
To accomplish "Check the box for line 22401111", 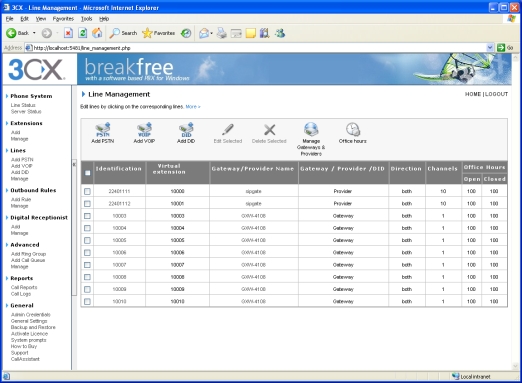I will [x=87, y=191].
